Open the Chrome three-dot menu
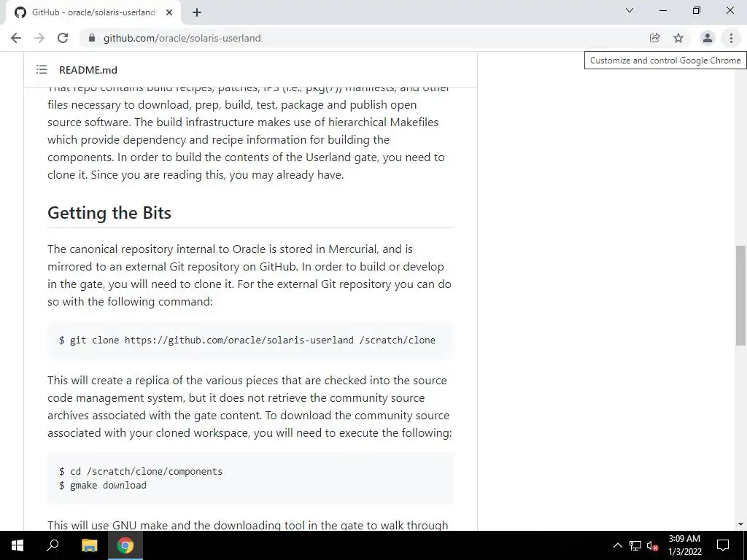 click(731, 38)
